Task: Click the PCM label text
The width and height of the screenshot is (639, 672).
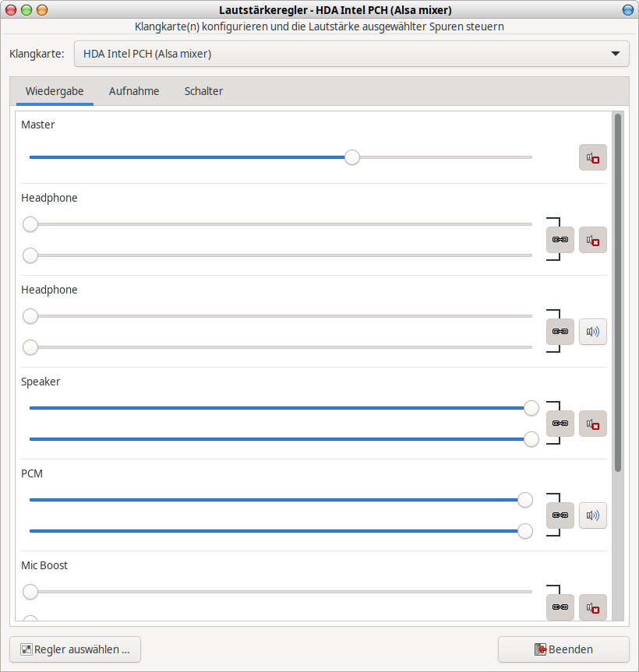Action: 32,473
